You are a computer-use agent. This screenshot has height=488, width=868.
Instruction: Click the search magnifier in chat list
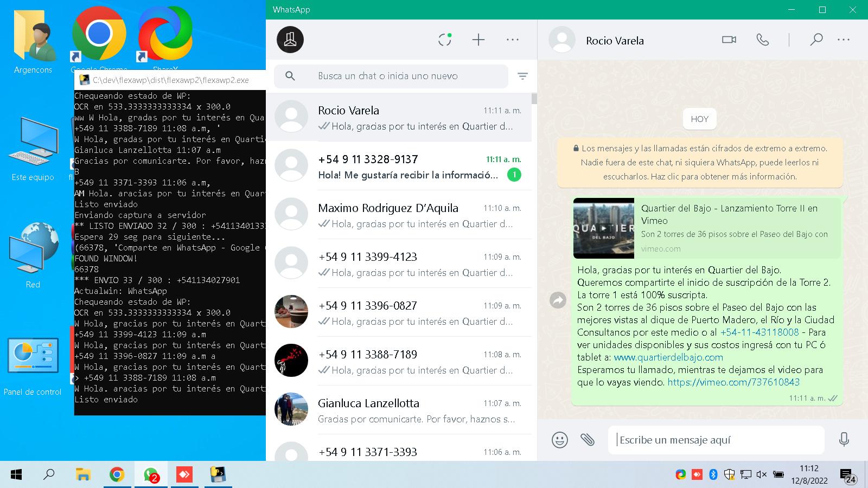290,76
